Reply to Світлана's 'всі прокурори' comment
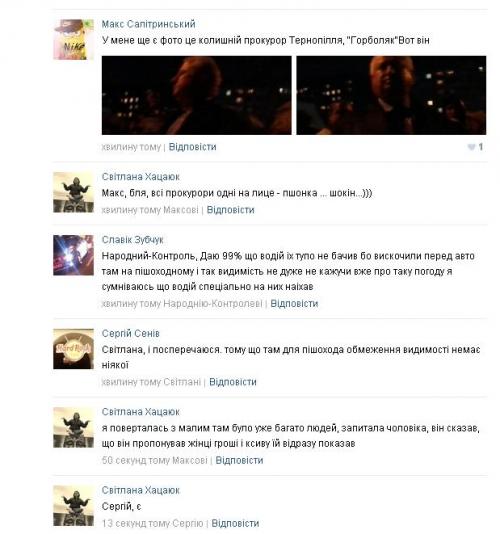 [x=231, y=210]
